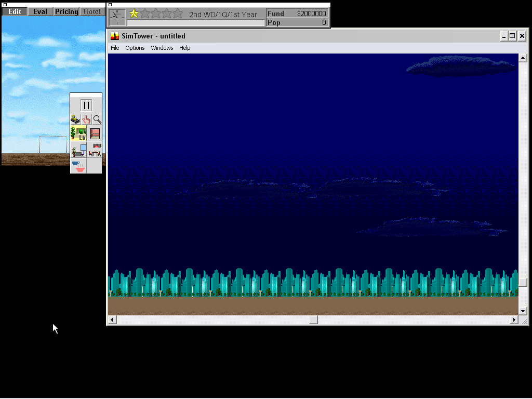The height and width of the screenshot is (399, 532).
Task: Click the Fund amount "$2000000"
Action: pyautogui.click(x=311, y=14)
